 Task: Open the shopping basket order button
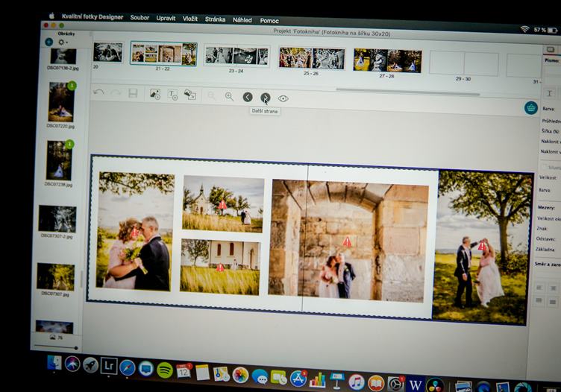pyautogui.click(x=531, y=107)
